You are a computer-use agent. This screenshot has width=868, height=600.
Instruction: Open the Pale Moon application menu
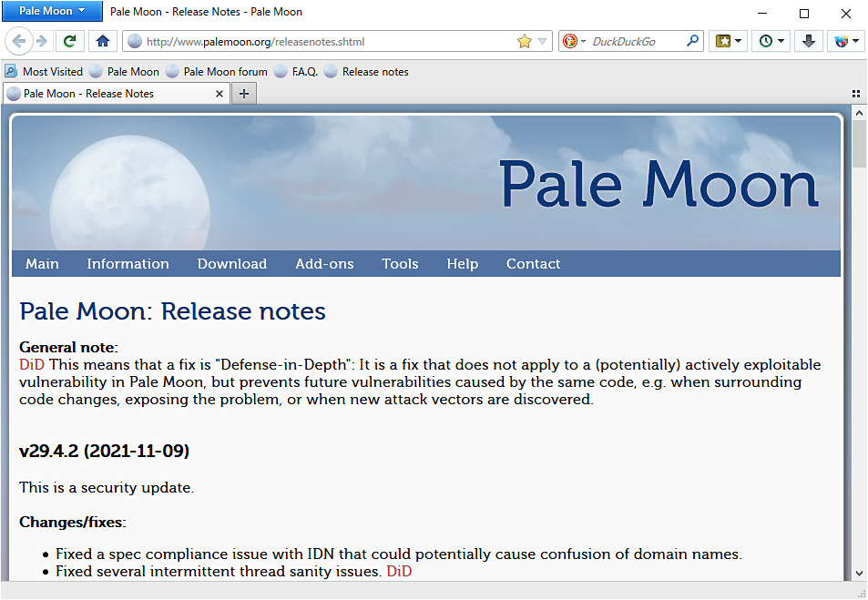(51, 11)
